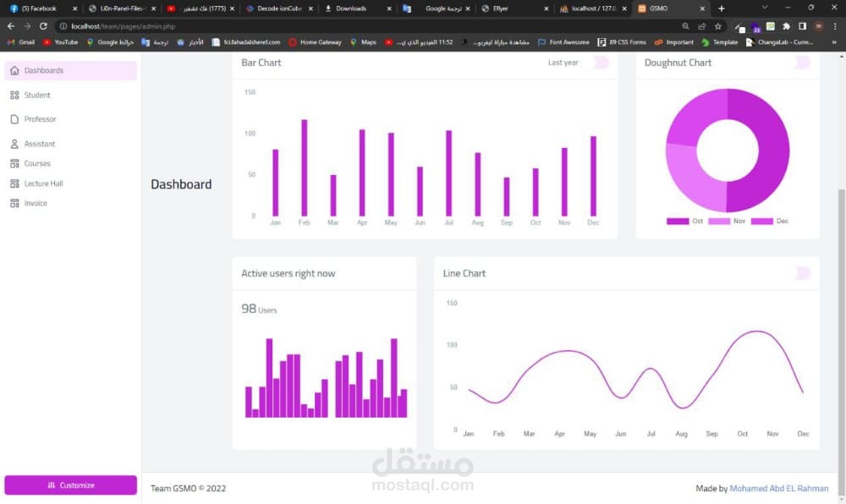
Task: Click the browser profile avatar
Action: coord(819,26)
